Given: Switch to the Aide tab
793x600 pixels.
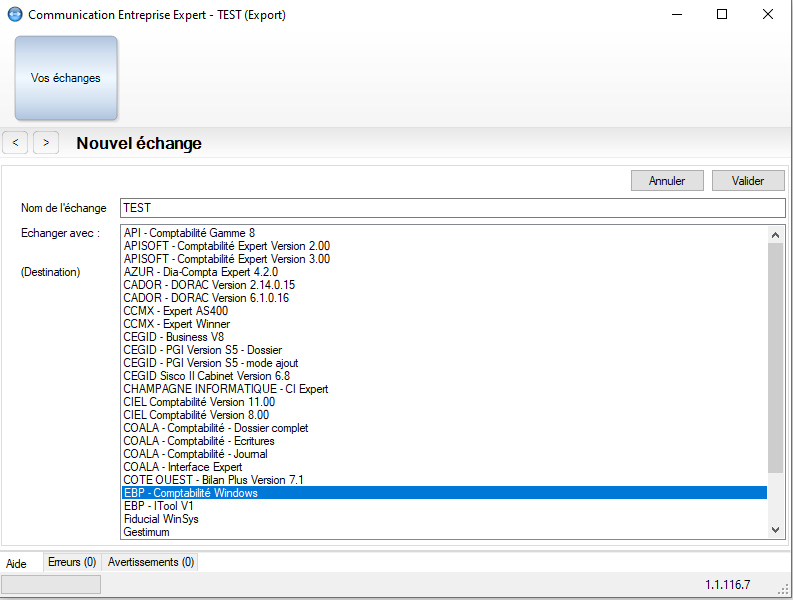Looking at the screenshot, I should pos(16,563).
